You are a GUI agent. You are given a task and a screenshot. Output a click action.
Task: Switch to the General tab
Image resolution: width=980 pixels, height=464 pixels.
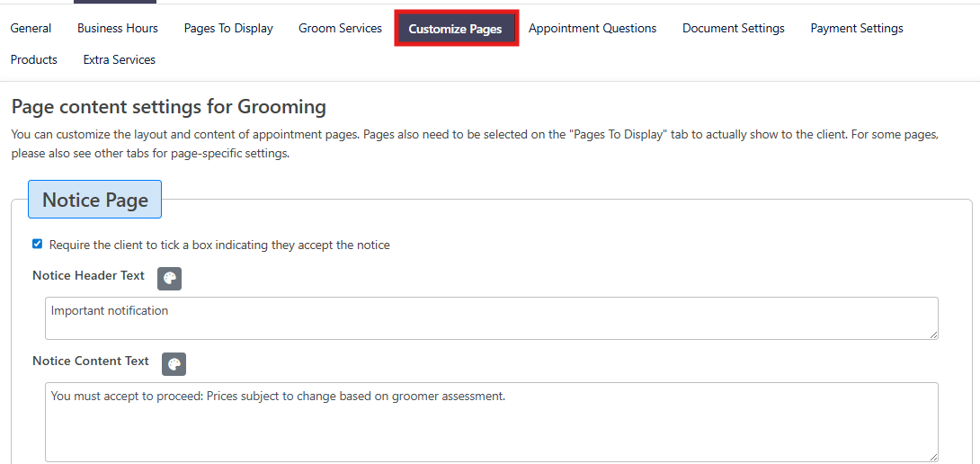[31, 28]
